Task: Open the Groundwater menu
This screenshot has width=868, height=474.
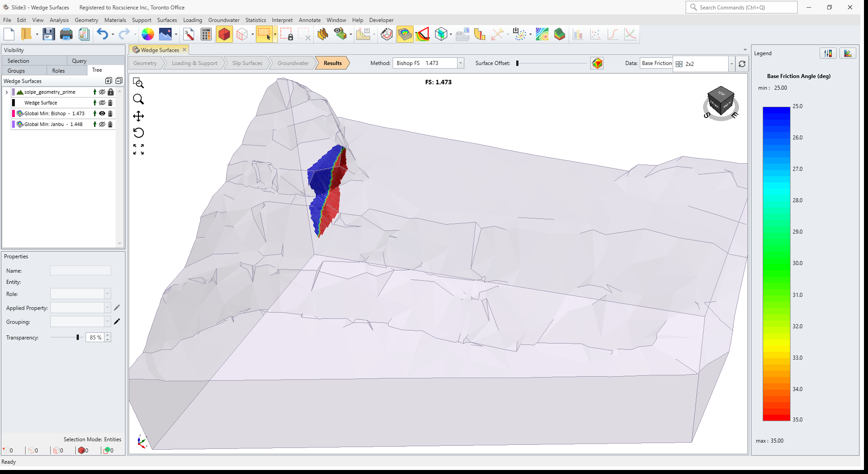Action: [224, 20]
